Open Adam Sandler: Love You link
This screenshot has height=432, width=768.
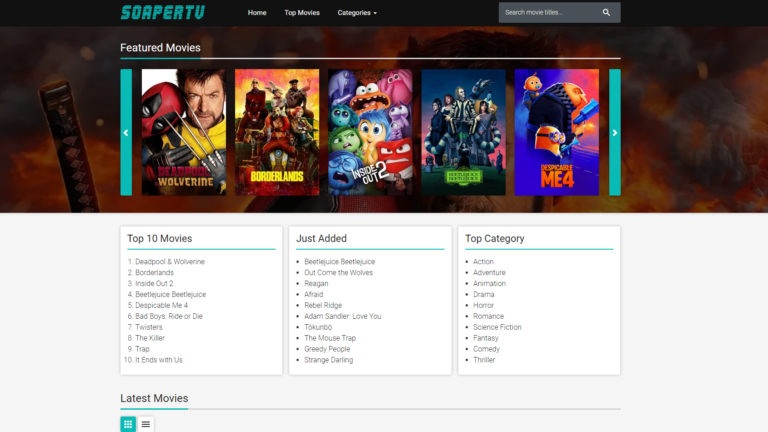342,316
